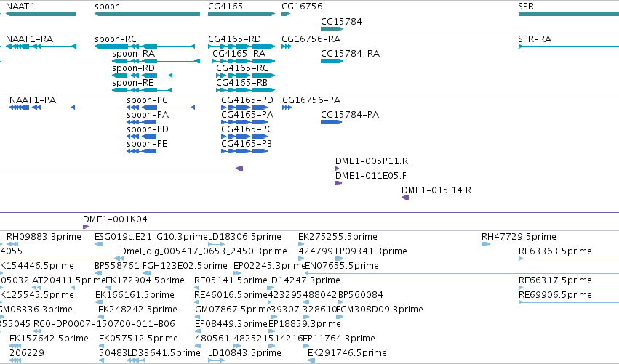Click the spoon-PC protein label
The image size is (619, 364).
click(x=147, y=100)
